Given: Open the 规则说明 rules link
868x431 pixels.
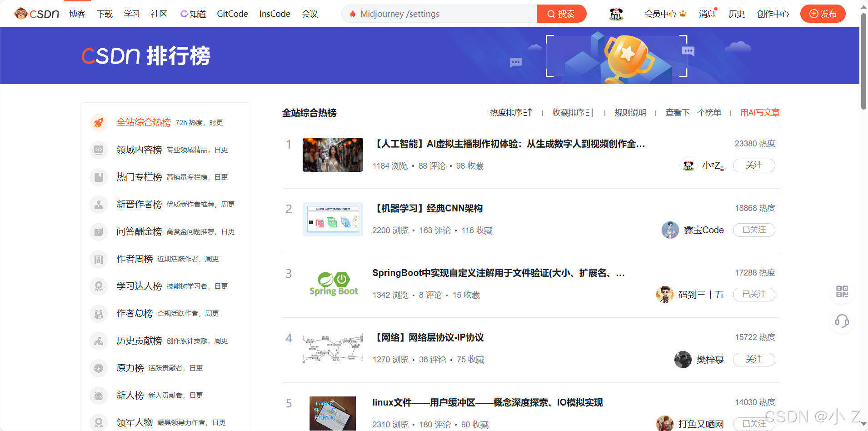Looking at the screenshot, I should [x=630, y=112].
